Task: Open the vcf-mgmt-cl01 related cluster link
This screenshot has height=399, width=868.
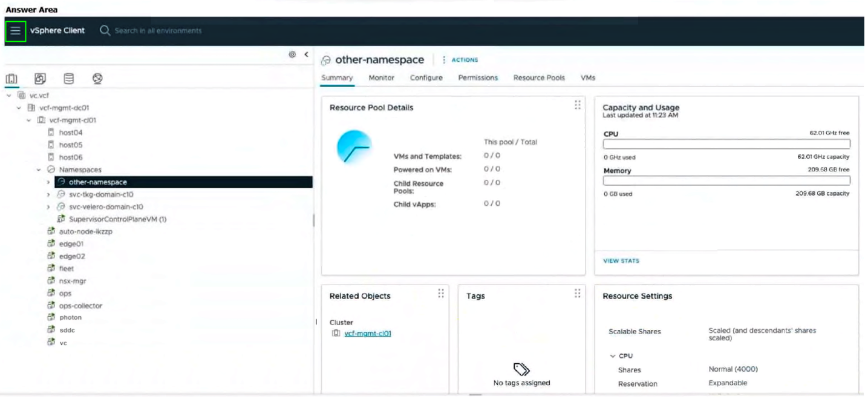Action: 368,334
